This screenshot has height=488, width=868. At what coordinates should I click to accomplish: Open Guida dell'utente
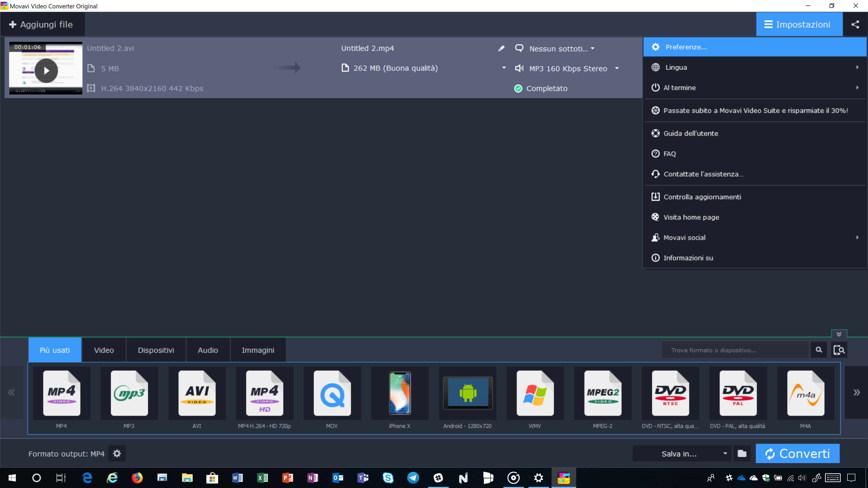coord(755,133)
